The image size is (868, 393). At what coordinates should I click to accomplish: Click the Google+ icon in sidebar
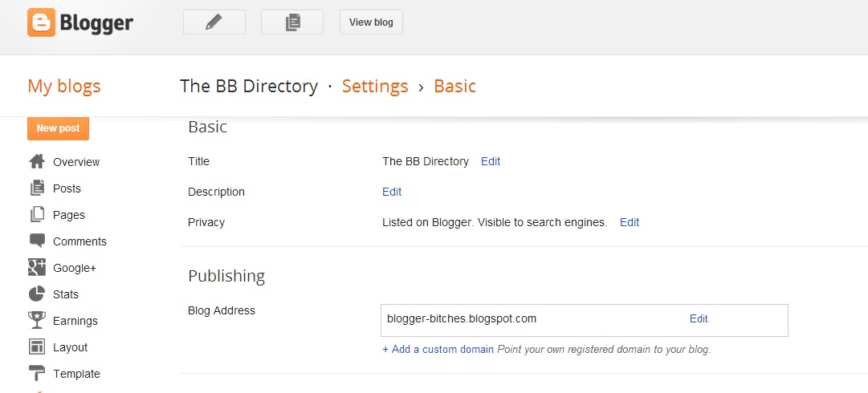point(37,268)
